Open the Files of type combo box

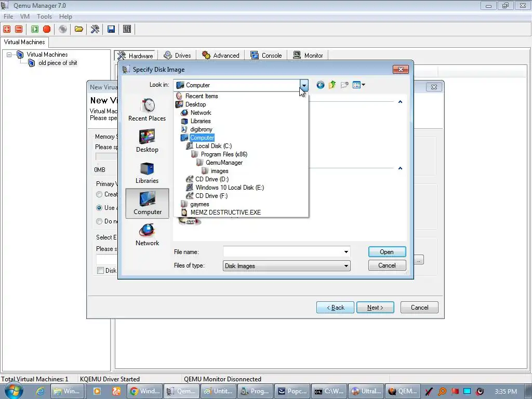click(x=286, y=265)
